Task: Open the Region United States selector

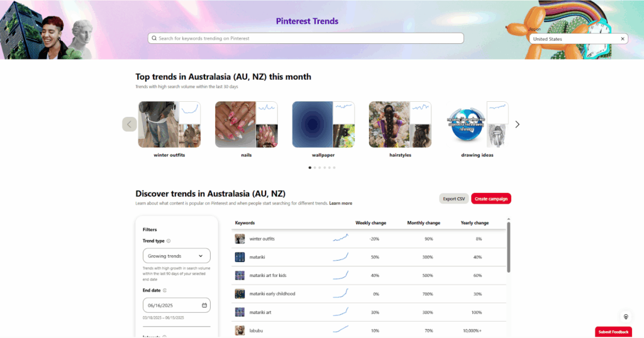Action: pos(578,39)
